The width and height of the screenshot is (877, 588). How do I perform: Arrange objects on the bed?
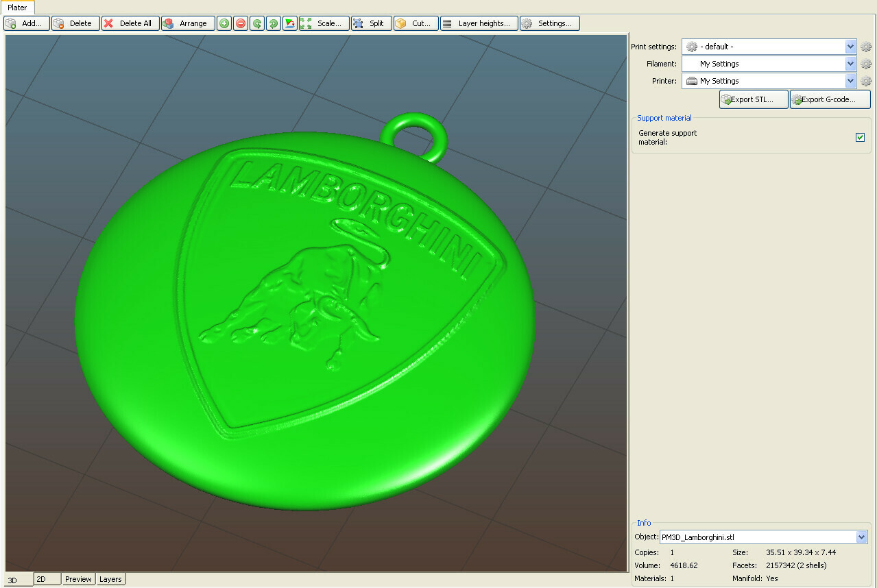[x=188, y=23]
